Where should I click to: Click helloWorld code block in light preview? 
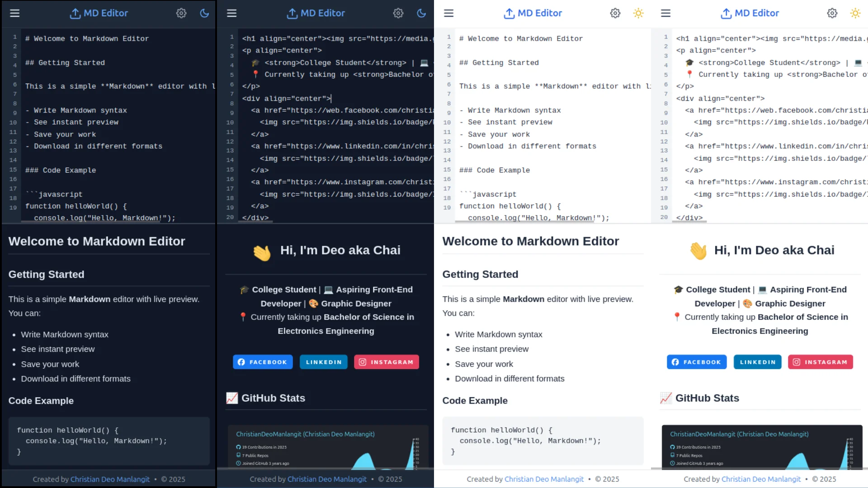pos(543,441)
